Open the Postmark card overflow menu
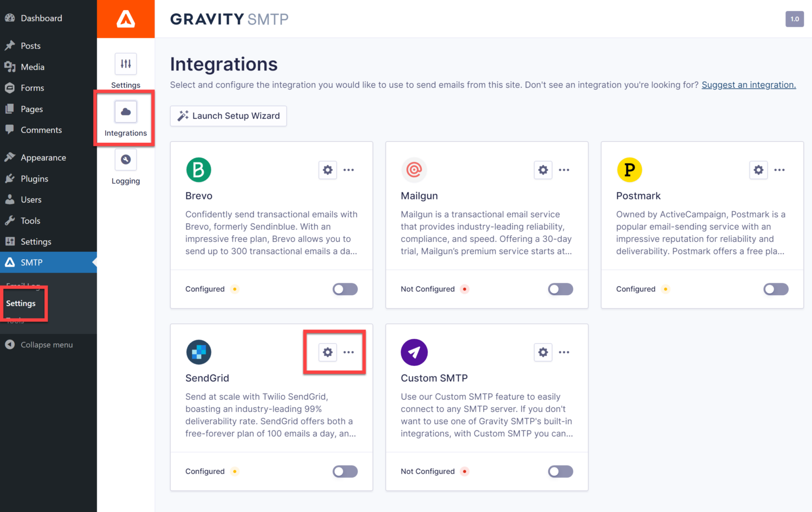Image resolution: width=812 pixels, height=512 pixels. point(779,170)
